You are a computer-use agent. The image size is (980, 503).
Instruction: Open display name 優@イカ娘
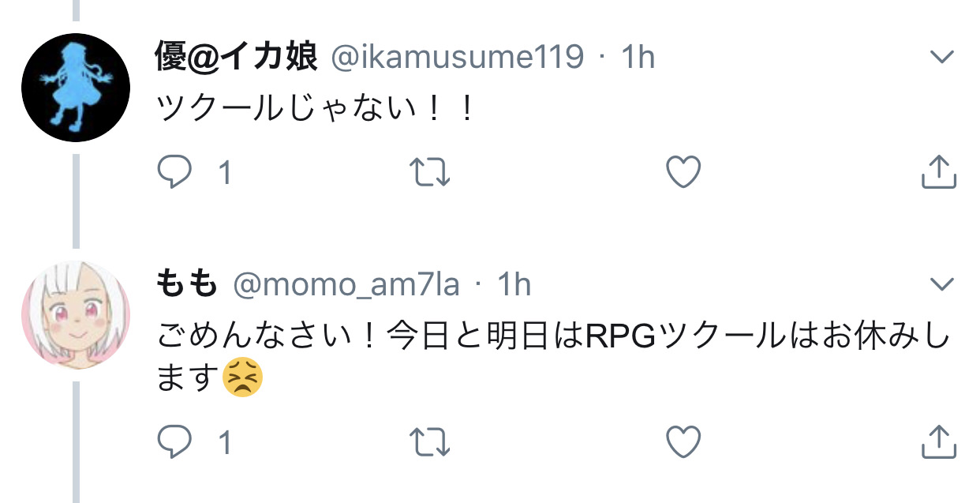pyautogui.click(x=237, y=57)
